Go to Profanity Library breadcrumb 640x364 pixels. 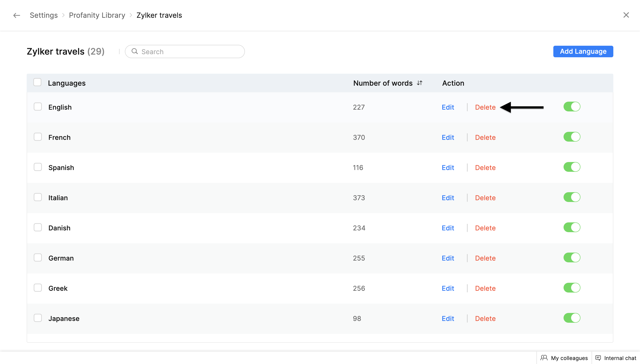(x=97, y=15)
